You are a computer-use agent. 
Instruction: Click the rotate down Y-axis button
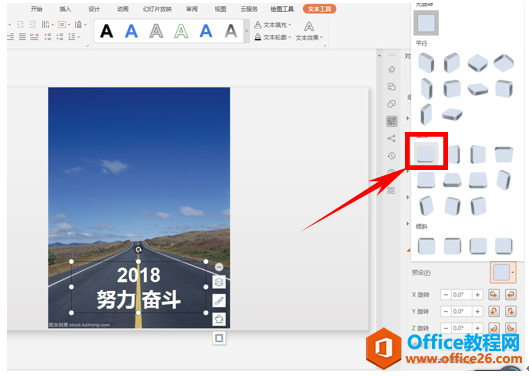point(511,311)
